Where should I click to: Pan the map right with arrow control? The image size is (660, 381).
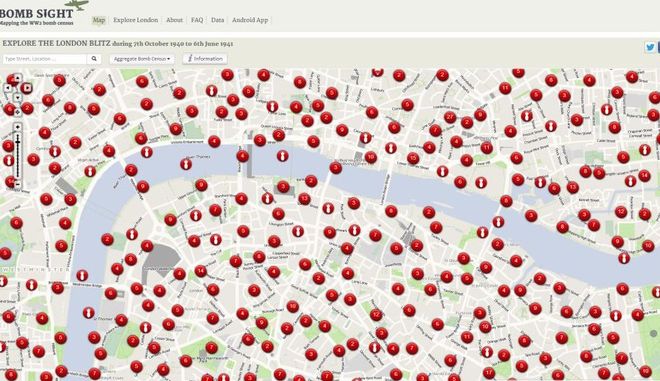[28, 88]
